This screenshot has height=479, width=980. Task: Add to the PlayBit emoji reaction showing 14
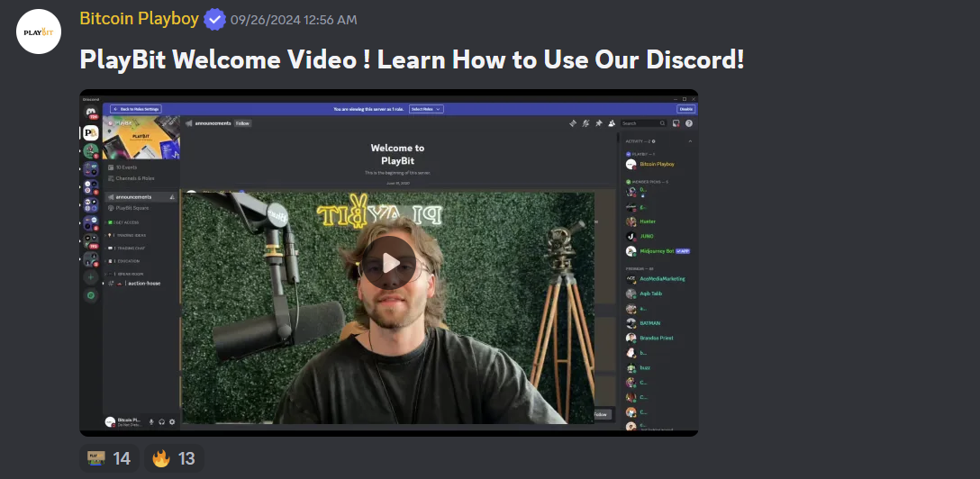109,458
